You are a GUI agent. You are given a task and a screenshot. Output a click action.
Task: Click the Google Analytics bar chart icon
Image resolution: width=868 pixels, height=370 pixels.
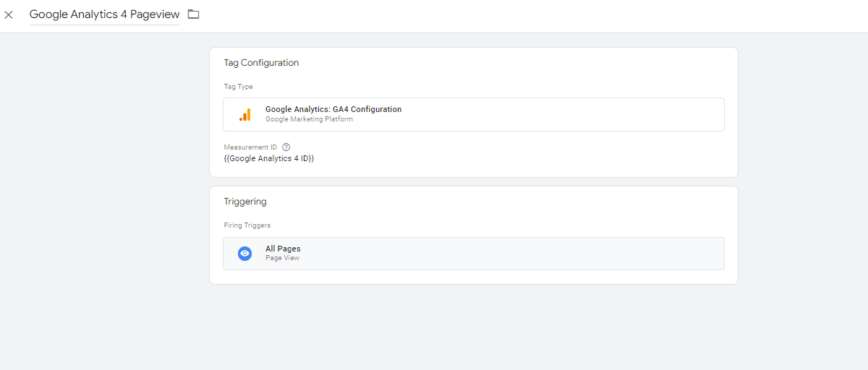pos(244,114)
